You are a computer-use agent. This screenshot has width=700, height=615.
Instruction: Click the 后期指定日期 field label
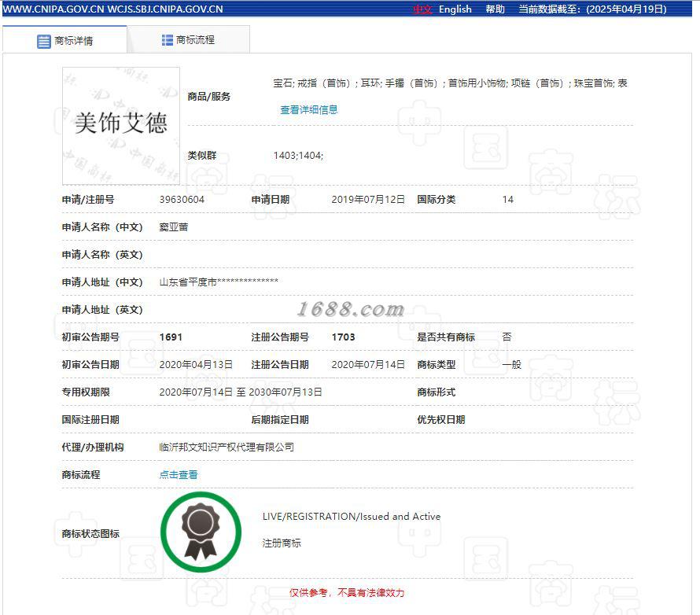[280, 419]
